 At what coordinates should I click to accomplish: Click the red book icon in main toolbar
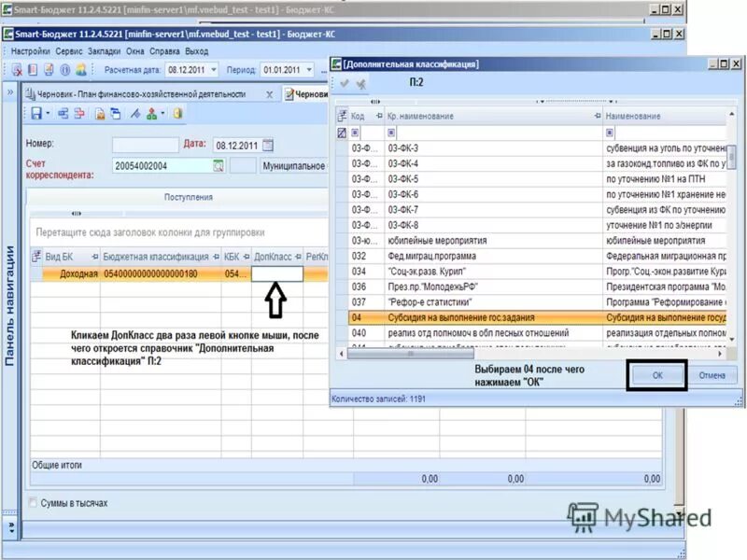click(x=33, y=70)
